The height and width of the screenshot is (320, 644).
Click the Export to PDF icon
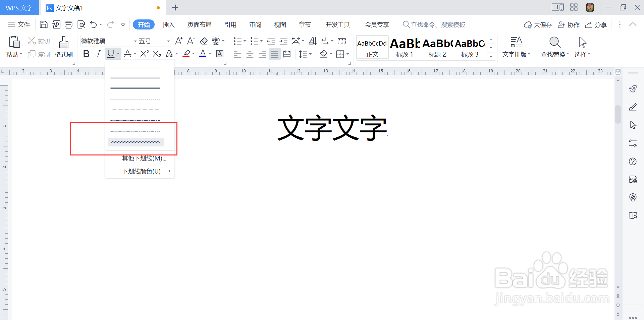(56, 24)
